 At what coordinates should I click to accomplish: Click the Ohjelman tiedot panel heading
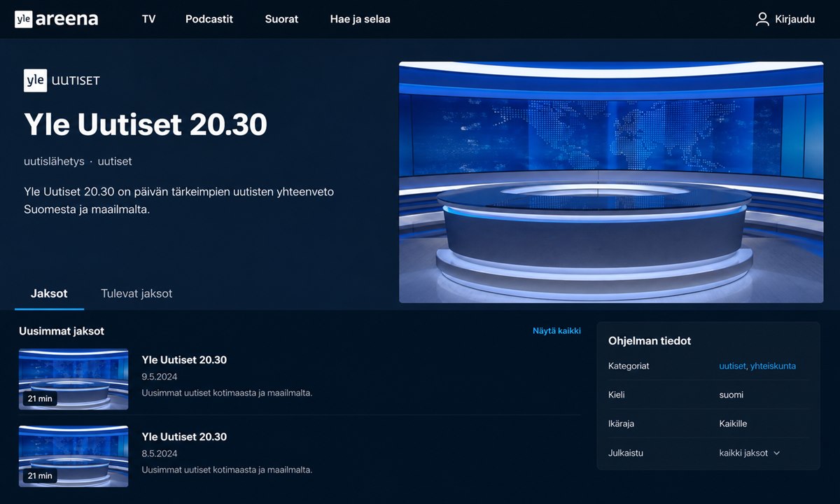pyautogui.click(x=650, y=341)
